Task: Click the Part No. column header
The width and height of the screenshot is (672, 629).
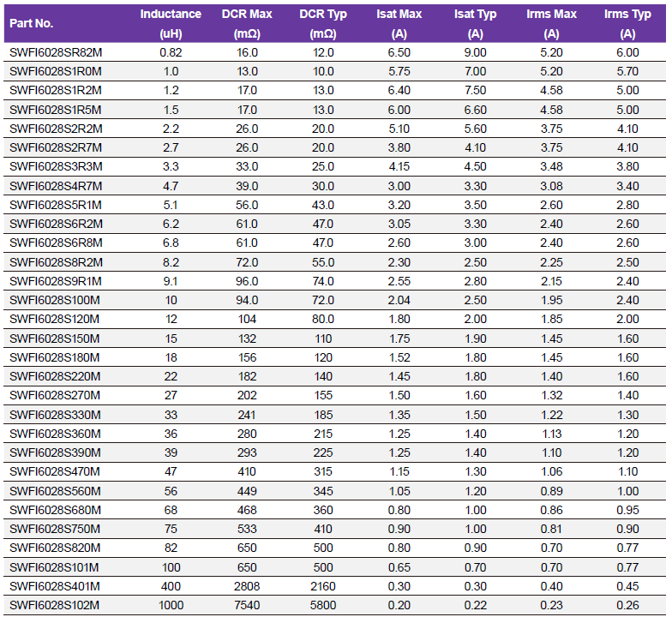Action: point(31,24)
